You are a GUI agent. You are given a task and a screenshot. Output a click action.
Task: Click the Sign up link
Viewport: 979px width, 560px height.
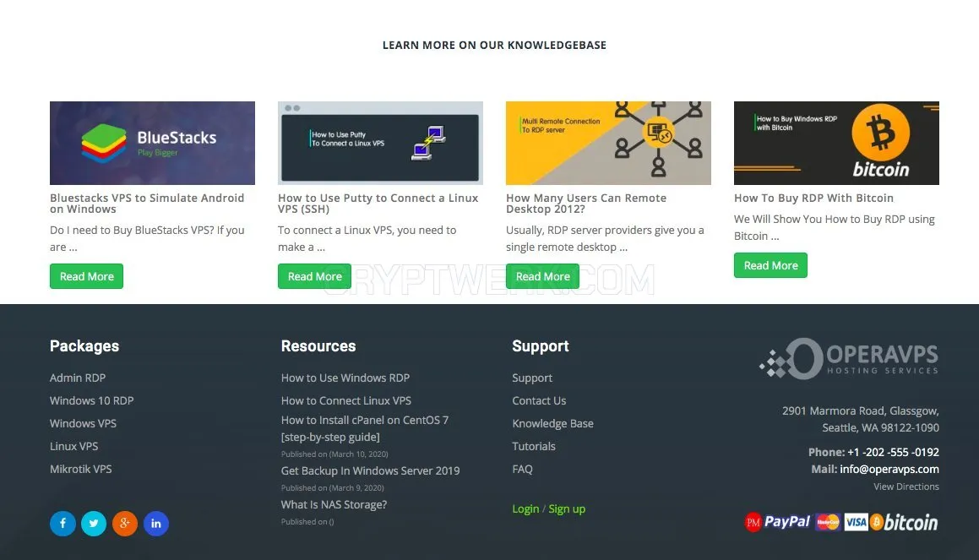coord(567,508)
